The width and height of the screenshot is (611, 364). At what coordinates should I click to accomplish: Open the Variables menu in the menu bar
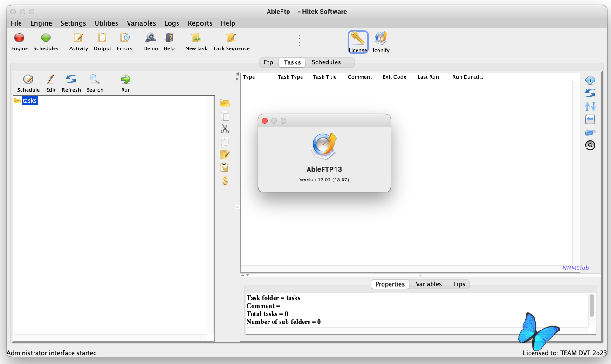141,23
